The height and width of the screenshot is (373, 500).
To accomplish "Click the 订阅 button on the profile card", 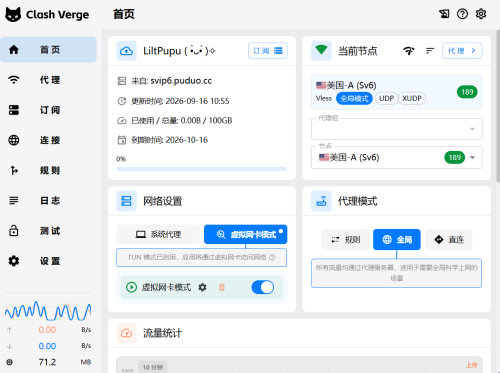I will [268, 51].
